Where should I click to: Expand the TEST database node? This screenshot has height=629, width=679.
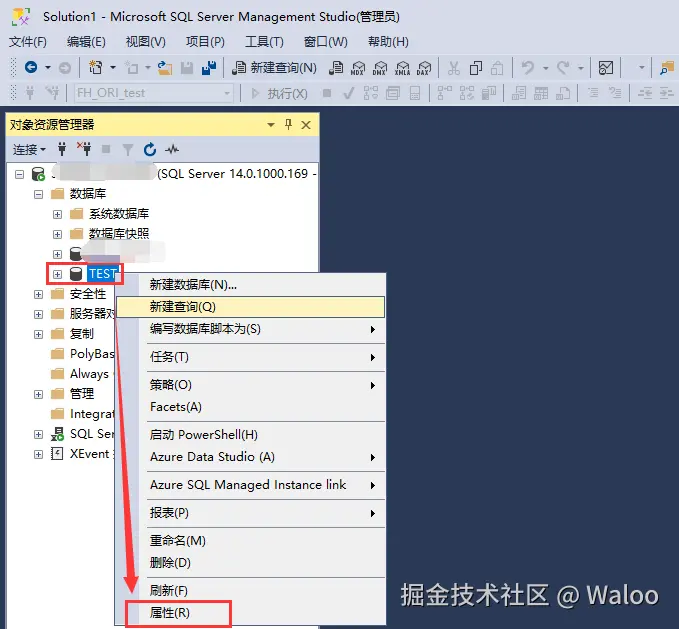(57, 274)
